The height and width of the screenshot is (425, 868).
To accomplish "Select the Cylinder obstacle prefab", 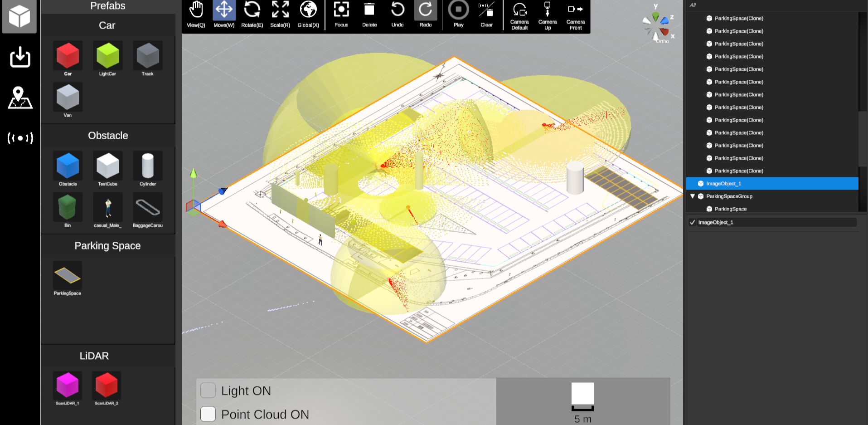I will 147,166.
